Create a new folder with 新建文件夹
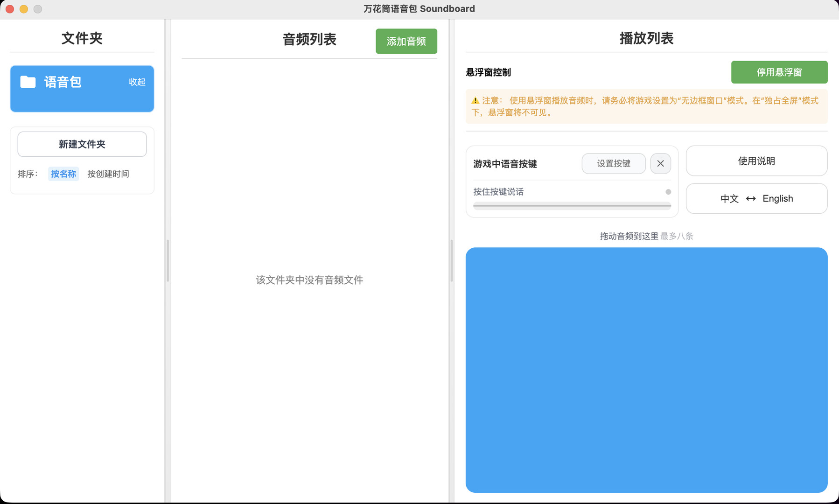839x504 pixels. click(82, 144)
